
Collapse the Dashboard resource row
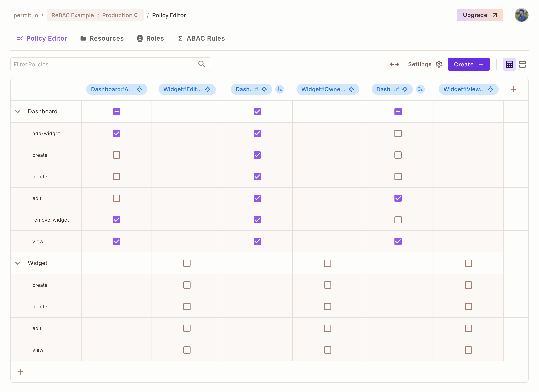18,111
